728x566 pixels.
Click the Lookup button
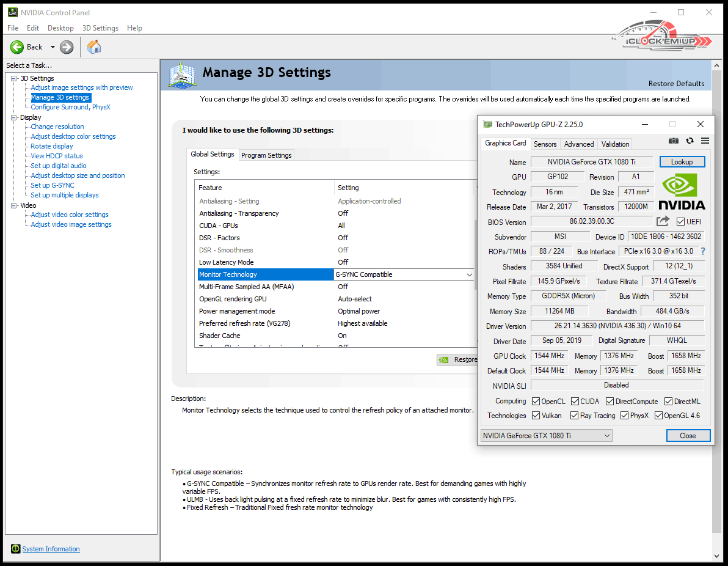coord(682,162)
